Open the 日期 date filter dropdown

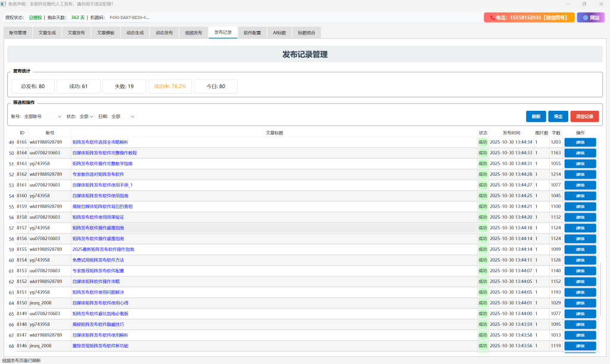(123, 117)
